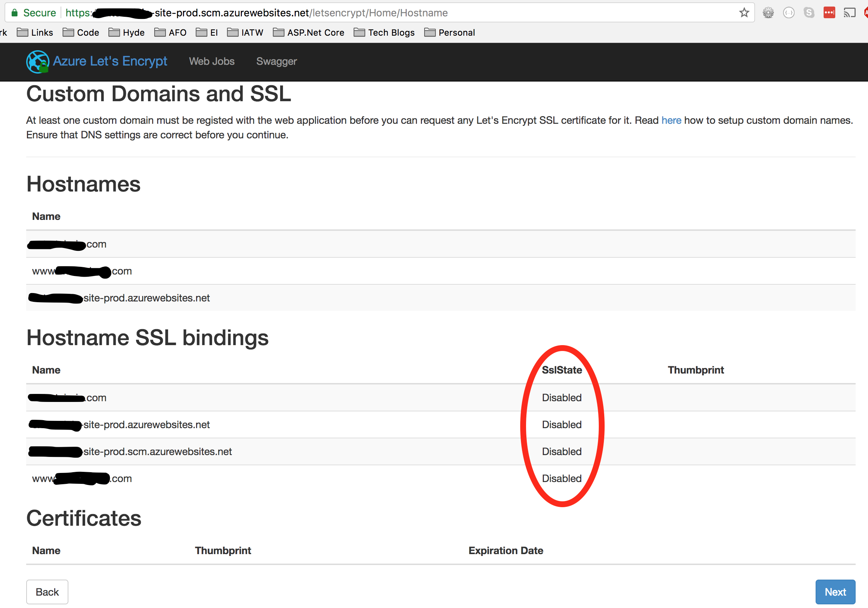Bookmark this page with the star icon
This screenshot has width=868, height=608.
pos(744,12)
